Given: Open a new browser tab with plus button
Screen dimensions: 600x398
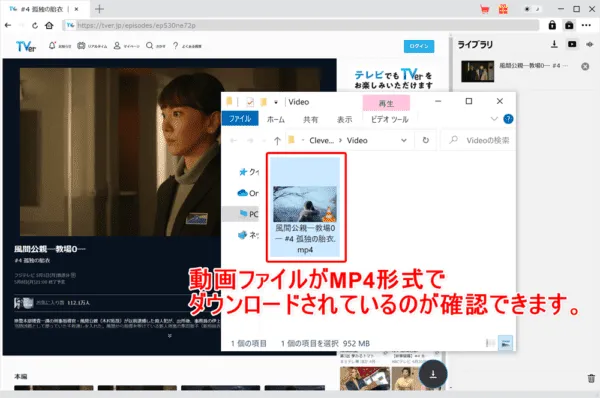Looking at the screenshot, I should (99, 9).
